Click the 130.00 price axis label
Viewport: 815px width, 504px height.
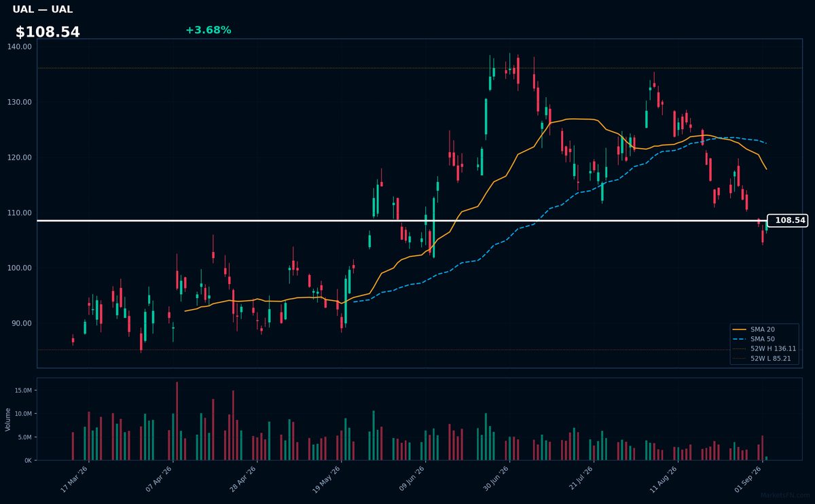point(19,102)
